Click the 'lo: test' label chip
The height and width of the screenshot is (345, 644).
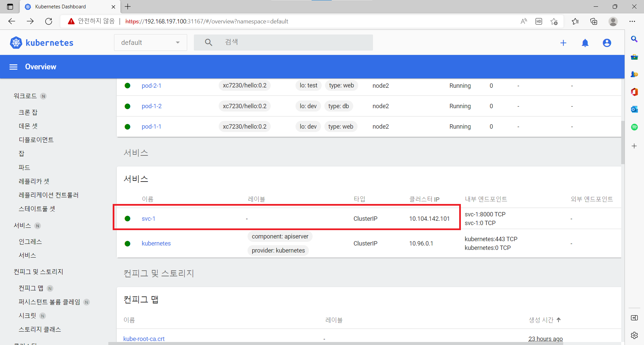309,86
